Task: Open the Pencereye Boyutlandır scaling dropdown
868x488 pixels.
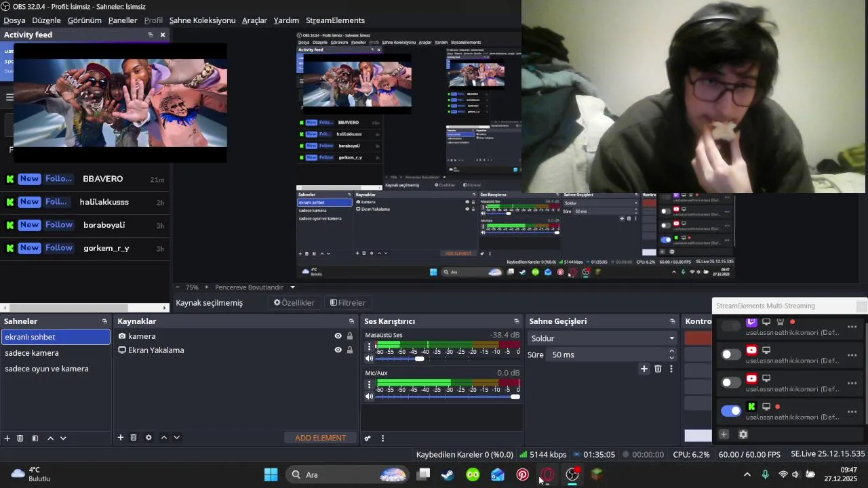Action: tap(255, 287)
